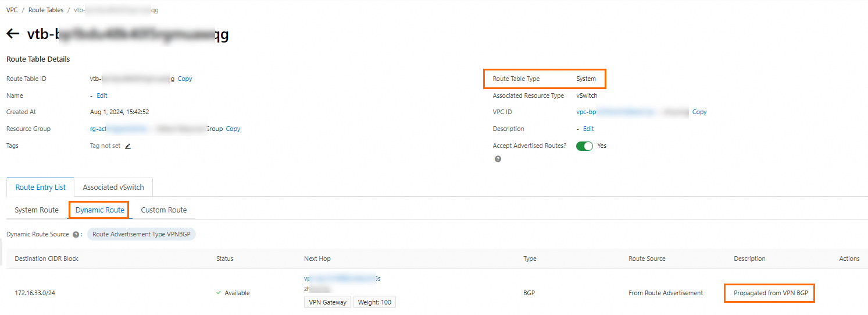Click Route Advertisement Type VPNBGP filter chip
This screenshot has width=868, height=315.
tap(142, 234)
